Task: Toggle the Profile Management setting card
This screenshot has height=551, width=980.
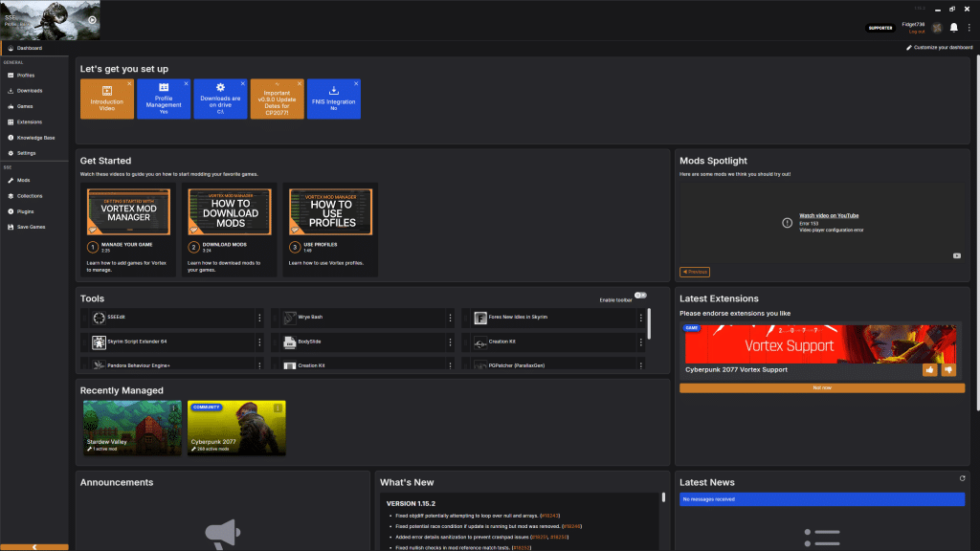Action: (x=164, y=99)
